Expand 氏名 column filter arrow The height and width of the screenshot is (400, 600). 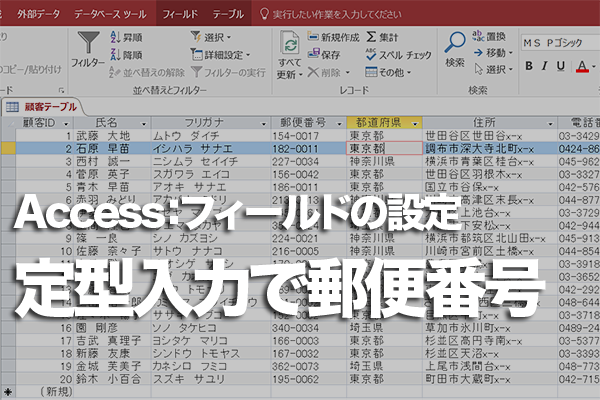pos(143,124)
